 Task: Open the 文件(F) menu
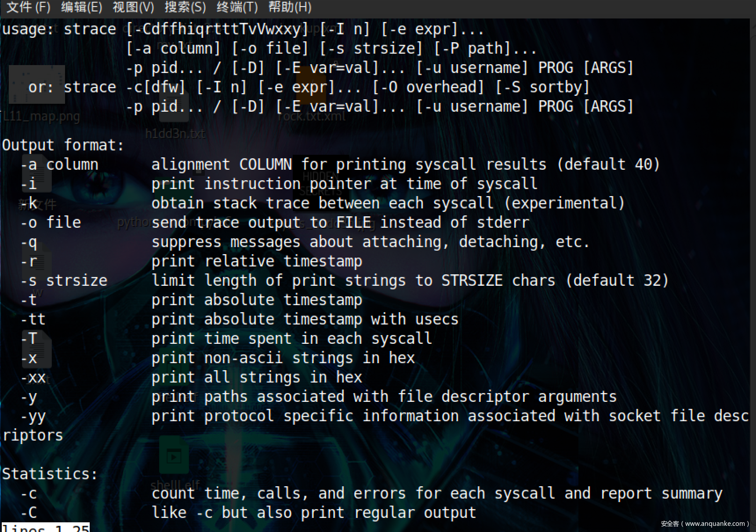pos(29,7)
